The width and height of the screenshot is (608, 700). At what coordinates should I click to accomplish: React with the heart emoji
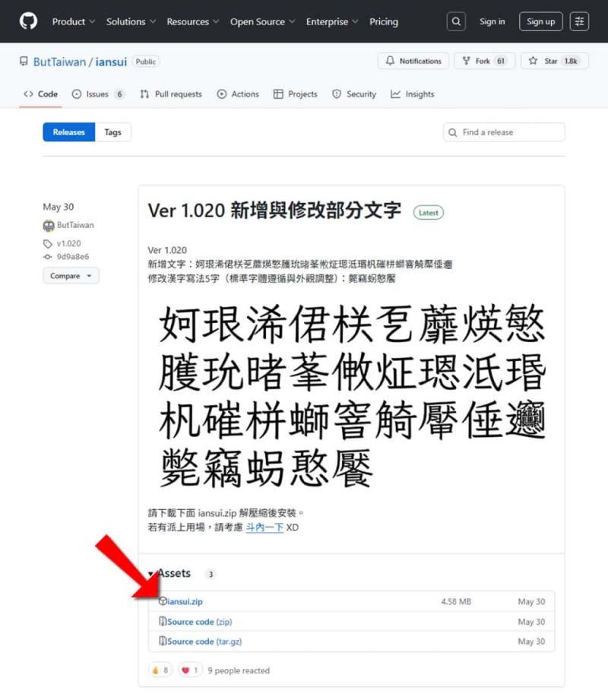pos(190,670)
